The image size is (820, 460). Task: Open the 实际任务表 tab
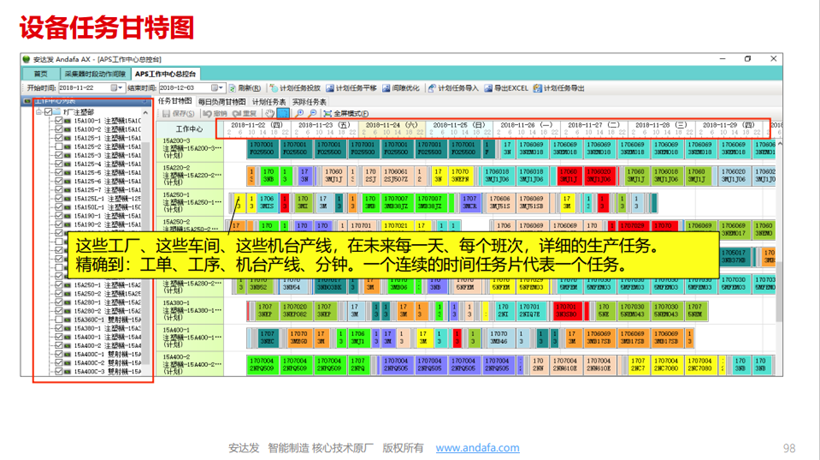[309, 101]
